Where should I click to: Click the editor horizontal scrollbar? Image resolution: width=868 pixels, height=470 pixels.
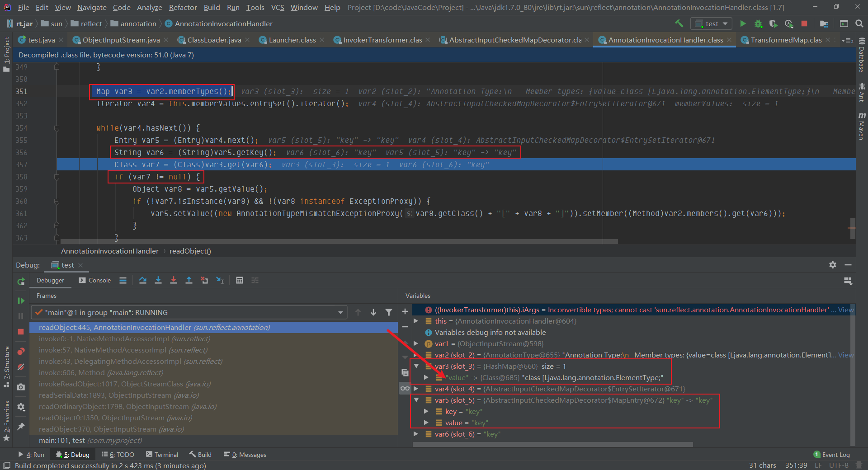click(339, 241)
